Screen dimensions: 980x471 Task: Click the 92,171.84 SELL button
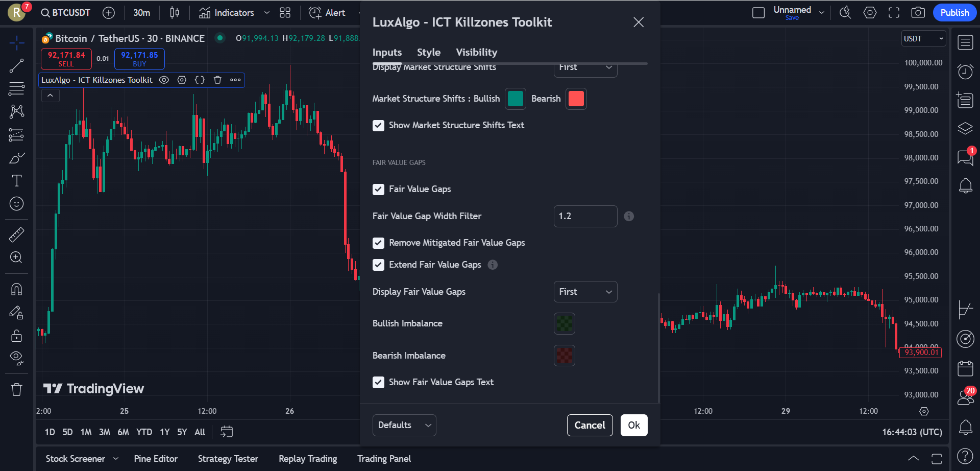66,59
